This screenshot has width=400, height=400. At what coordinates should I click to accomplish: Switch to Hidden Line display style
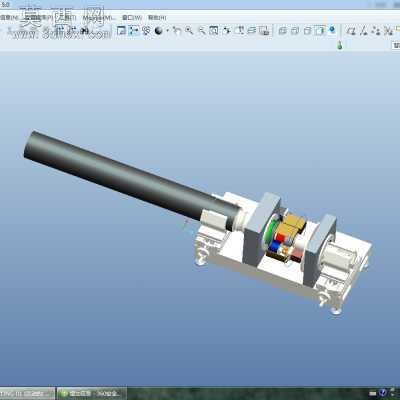(295, 31)
